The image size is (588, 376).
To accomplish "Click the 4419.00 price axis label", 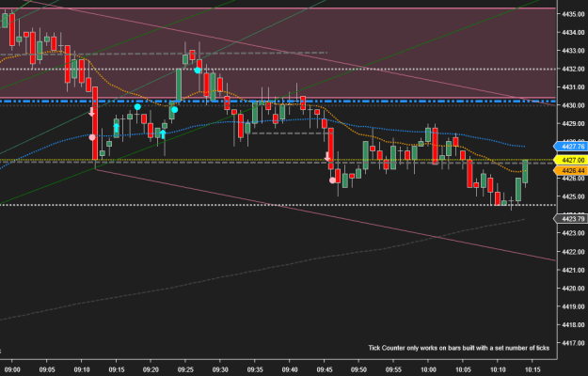I will (573, 306).
